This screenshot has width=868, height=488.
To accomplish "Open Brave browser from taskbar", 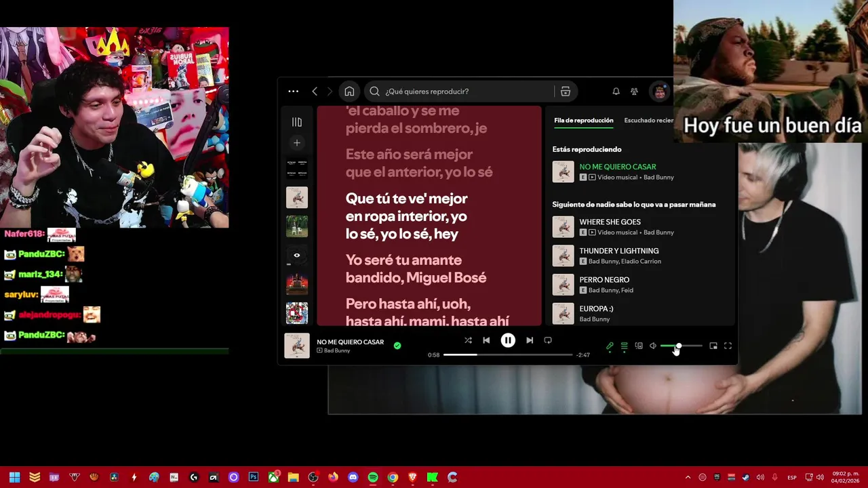I will [x=412, y=477].
